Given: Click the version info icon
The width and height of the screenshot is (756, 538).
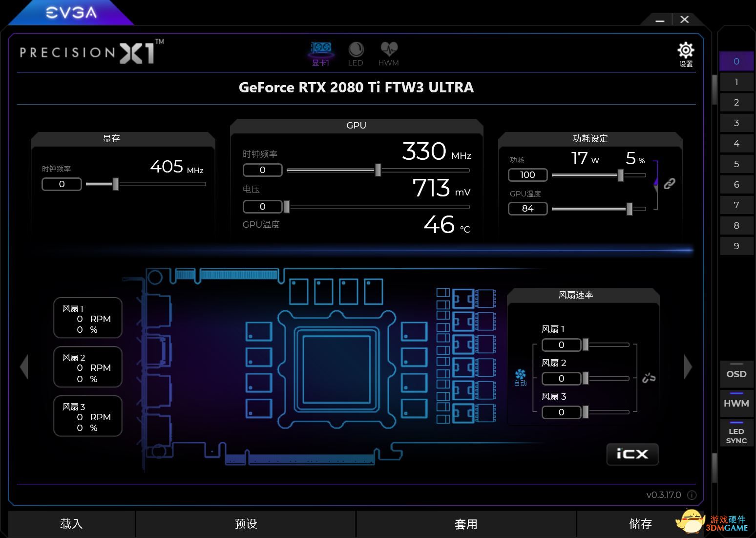Looking at the screenshot, I should click(692, 495).
